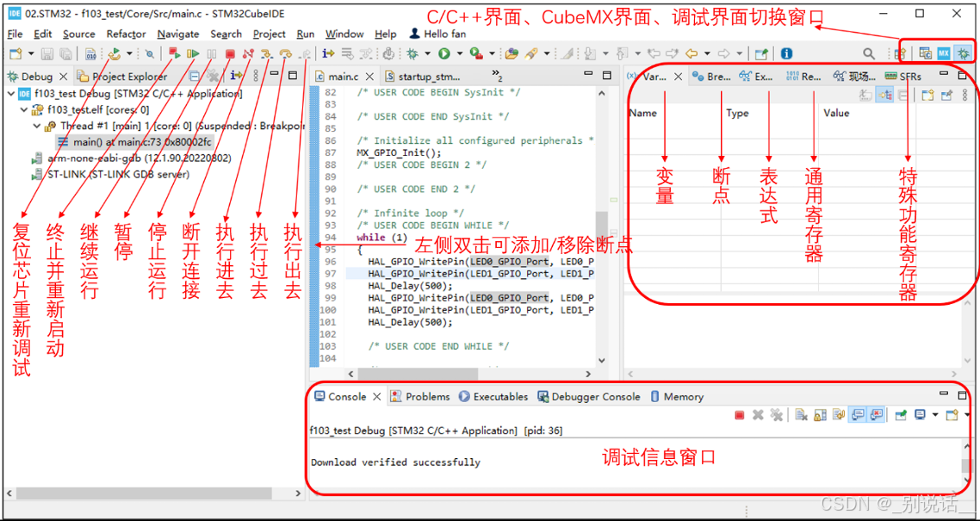Open dropdown arrow beside Debug bug icon

[x=427, y=53]
